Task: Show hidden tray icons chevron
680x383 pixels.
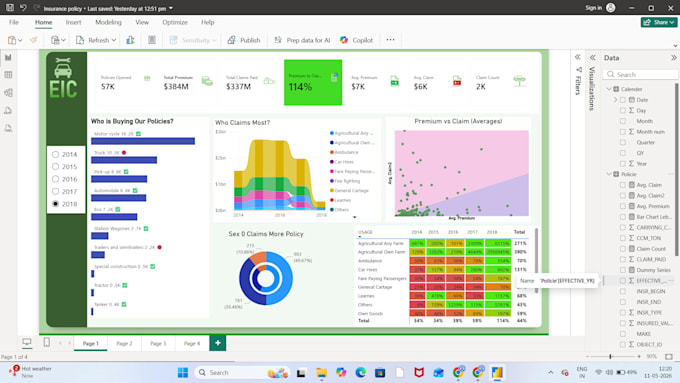Action: click(x=550, y=373)
